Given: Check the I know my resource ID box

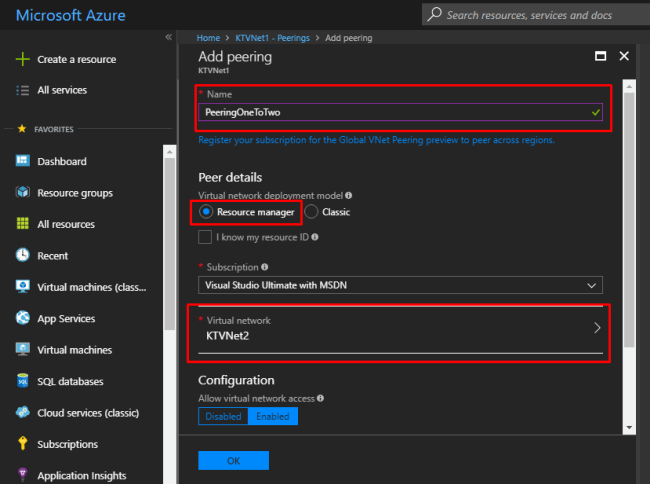Looking at the screenshot, I should pyautogui.click(x=205, y=237).
